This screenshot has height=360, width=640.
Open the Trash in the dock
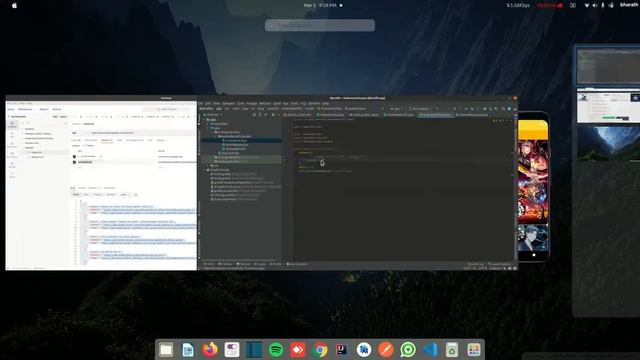click(452, 350)
